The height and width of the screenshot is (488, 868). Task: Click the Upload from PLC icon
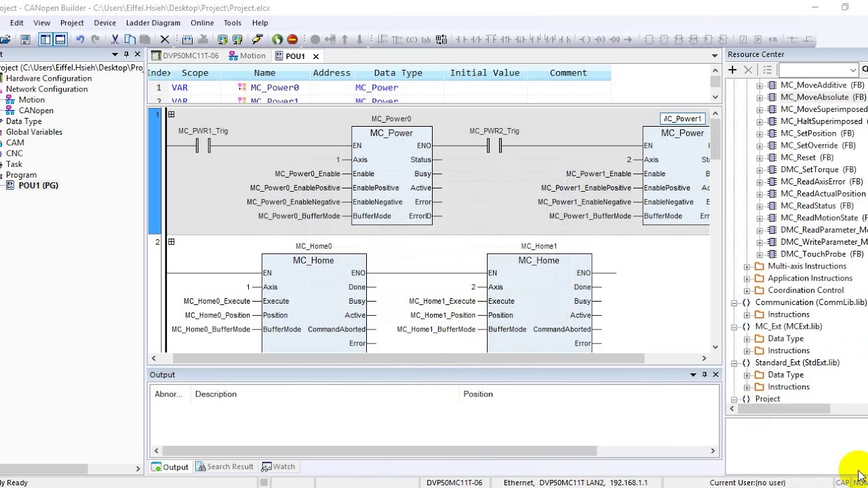point(237,39)
